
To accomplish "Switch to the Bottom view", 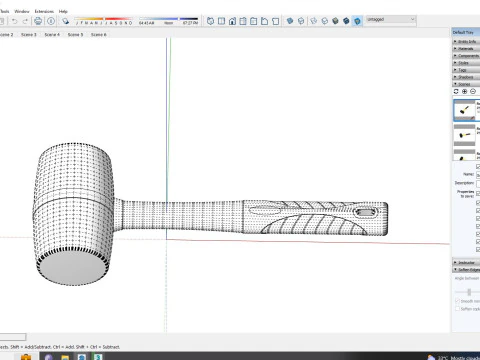I will click(x=275, y=21).
